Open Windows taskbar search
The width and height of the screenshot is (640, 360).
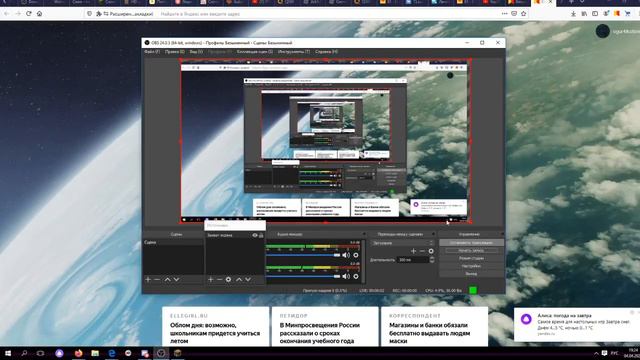pos(24,353)
